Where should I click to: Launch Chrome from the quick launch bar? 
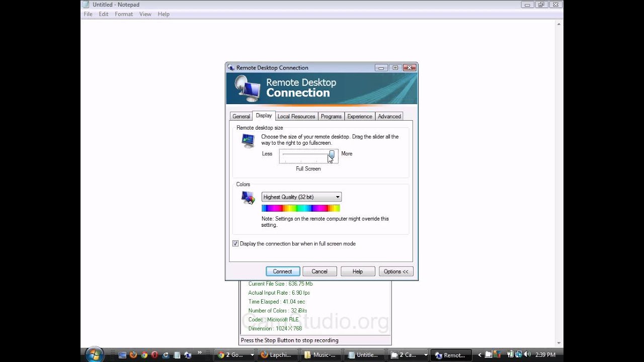[144, 355]
